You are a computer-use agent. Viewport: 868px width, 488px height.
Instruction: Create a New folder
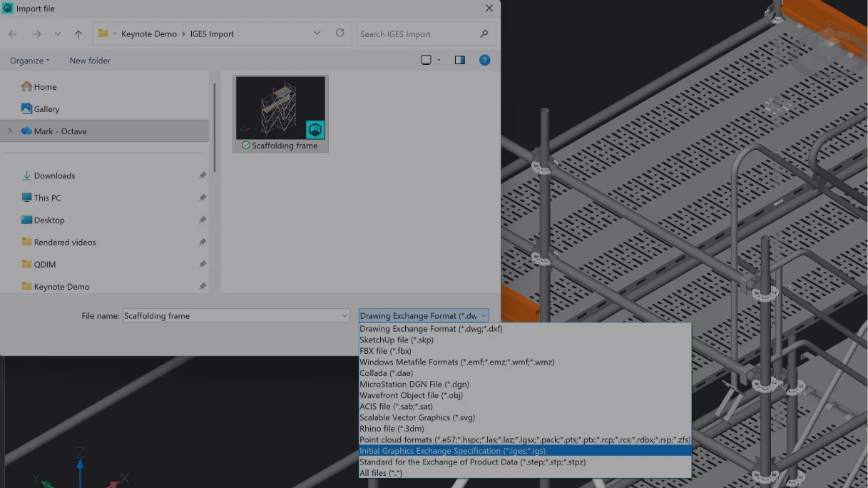pyautogui.click(x=90, y=61)
